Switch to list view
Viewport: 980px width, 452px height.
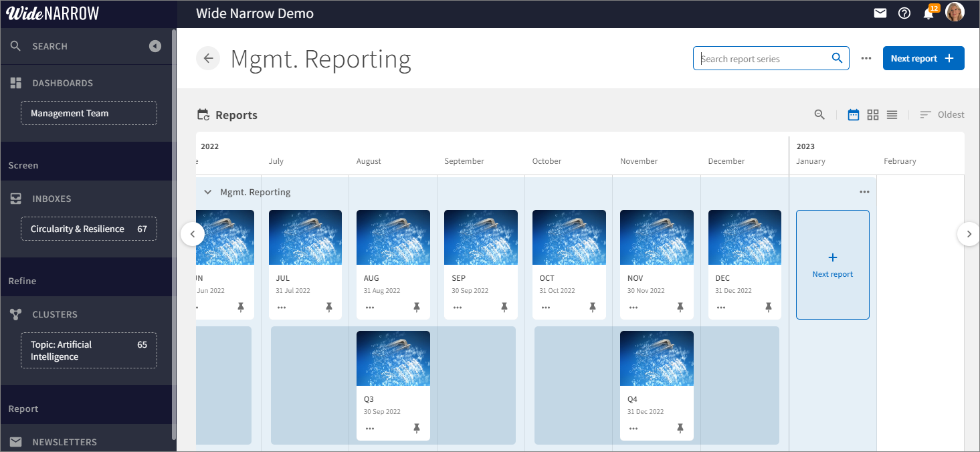[892, 115]
